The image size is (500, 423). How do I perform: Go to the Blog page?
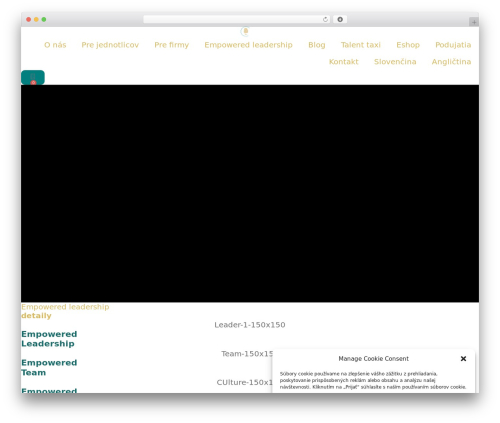click(317, 45)
